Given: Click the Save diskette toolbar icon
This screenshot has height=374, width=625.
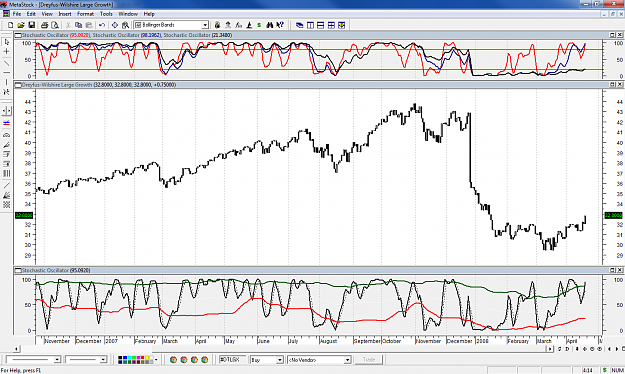Looking at the screenshot, I should 31,25.
